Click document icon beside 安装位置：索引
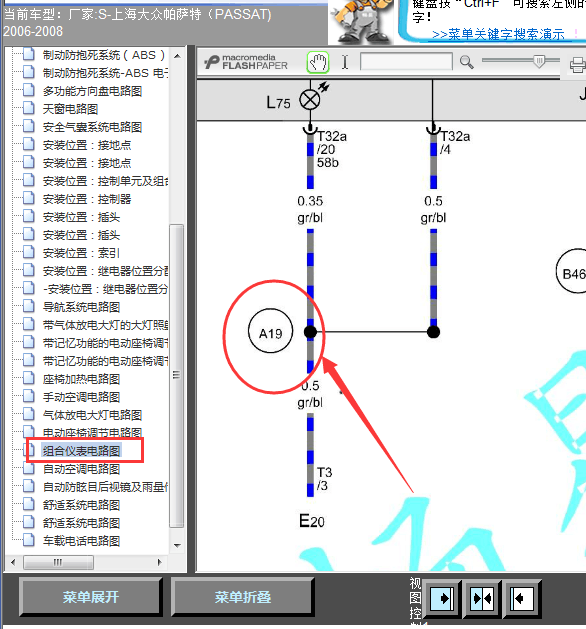Viewport: 586px width, 629px height. pyautogui.click(x=28, y=252)
